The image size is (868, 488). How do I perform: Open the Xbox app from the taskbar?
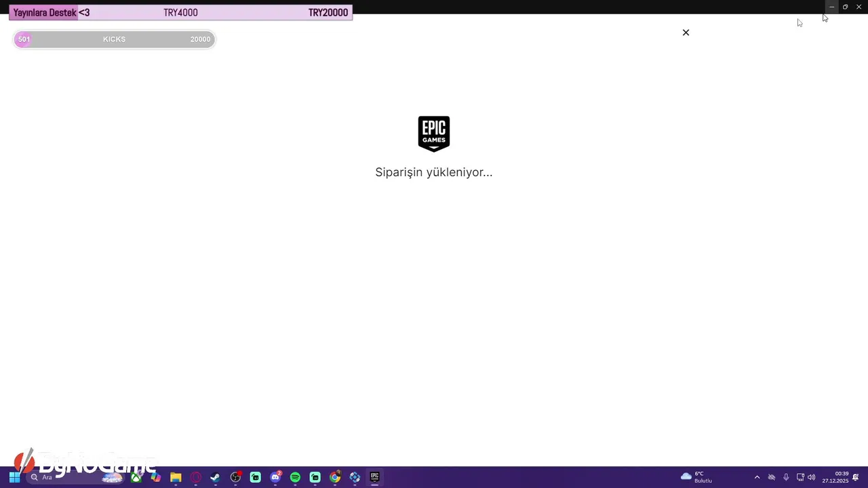136,477
